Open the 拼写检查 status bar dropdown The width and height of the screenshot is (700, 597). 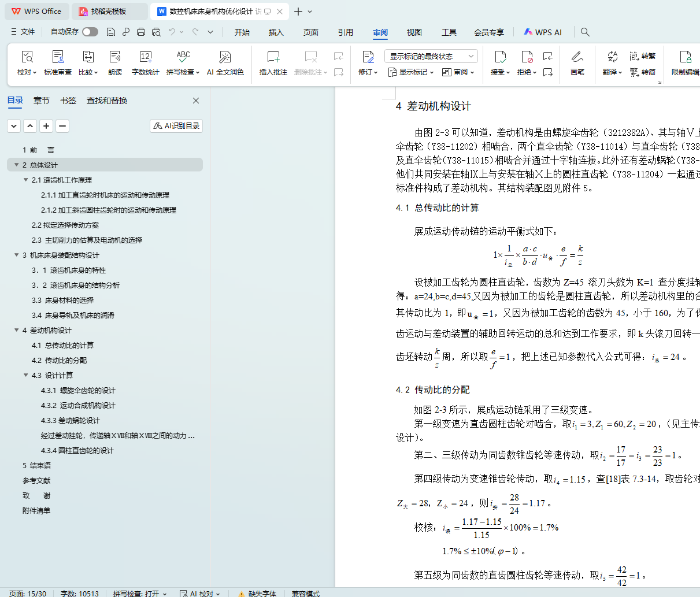pos(140,594)
